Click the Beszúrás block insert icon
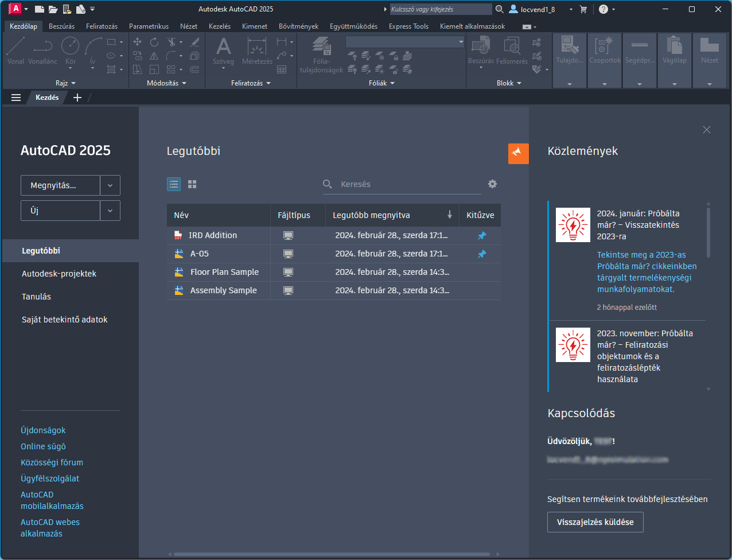Viewport: 732px width, 560px height. 481,50
